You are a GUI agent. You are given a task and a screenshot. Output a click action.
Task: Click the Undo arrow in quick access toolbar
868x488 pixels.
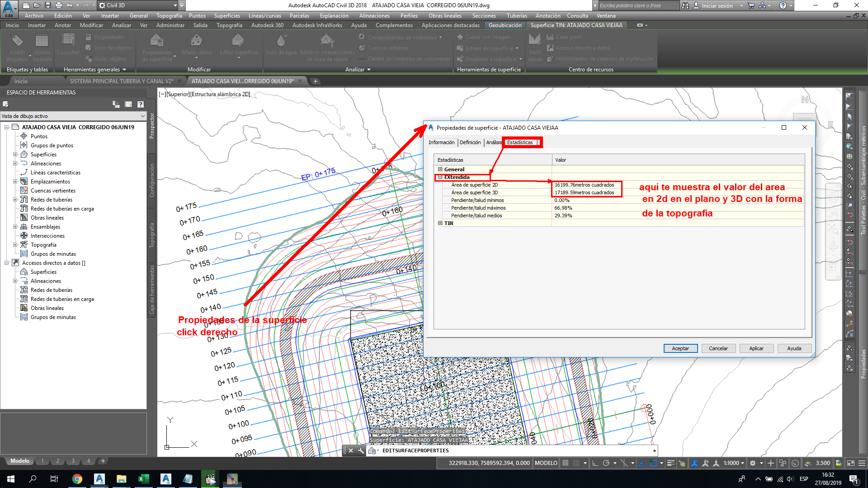pyautogui.click(x=69, y=5)
